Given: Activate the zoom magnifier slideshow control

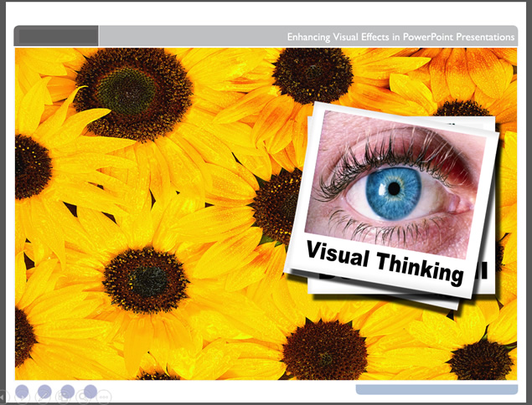Looking at the screenshot, I should tap(85, 397).
